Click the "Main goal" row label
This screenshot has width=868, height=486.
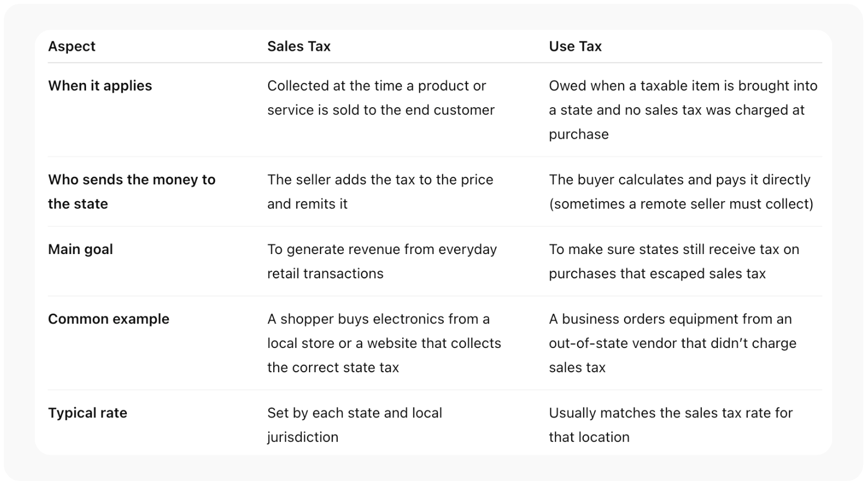[81, 249]
